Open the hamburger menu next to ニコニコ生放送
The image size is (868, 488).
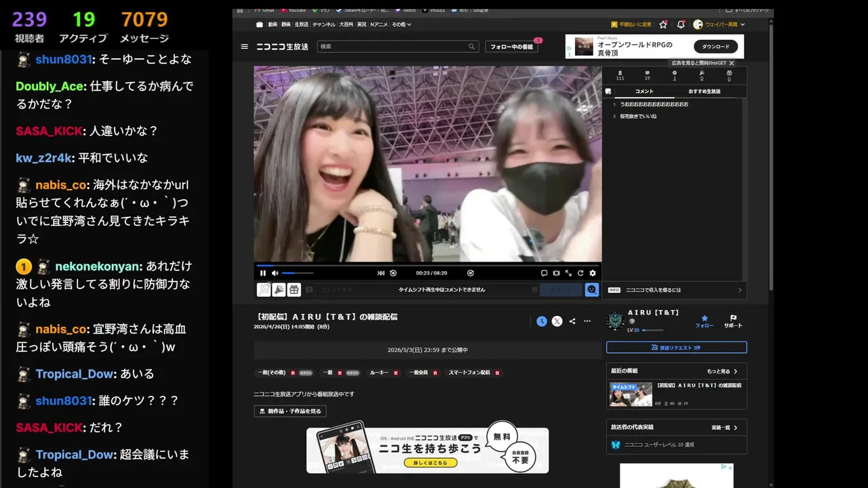coord(244,47)
